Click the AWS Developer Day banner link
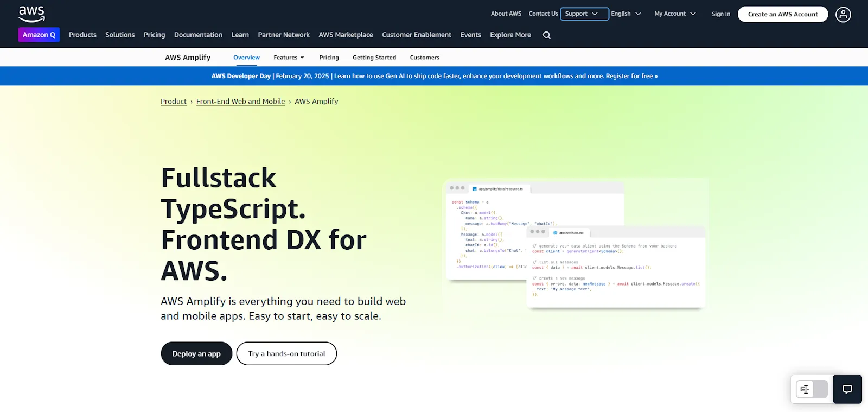Viewport: 868px width, 412px height. coord(434,76)
